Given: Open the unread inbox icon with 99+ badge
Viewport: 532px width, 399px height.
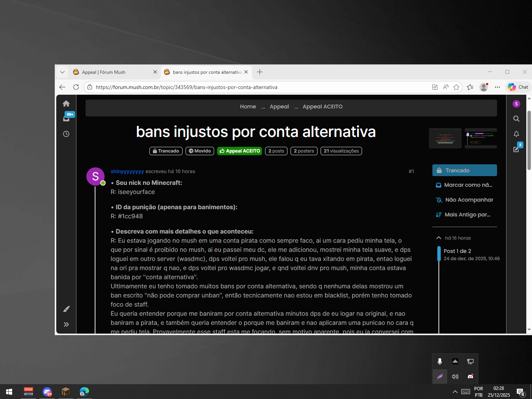Looking at the screenshot, I should tap(67, 118).
